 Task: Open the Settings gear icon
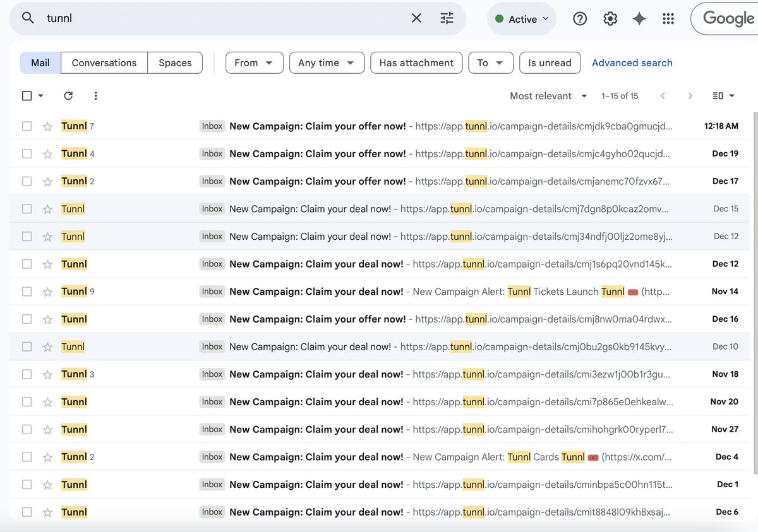[x=610, y=19]
